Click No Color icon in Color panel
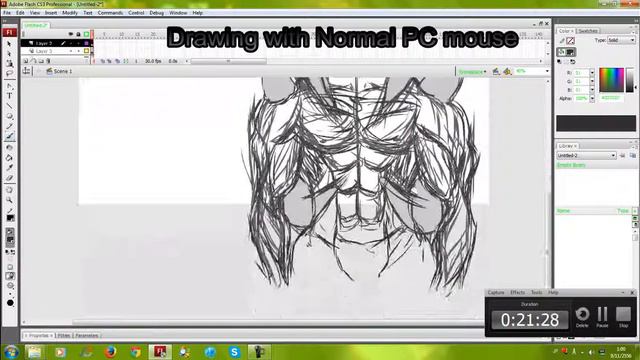The image size is (640, 360). pos(566,62)
